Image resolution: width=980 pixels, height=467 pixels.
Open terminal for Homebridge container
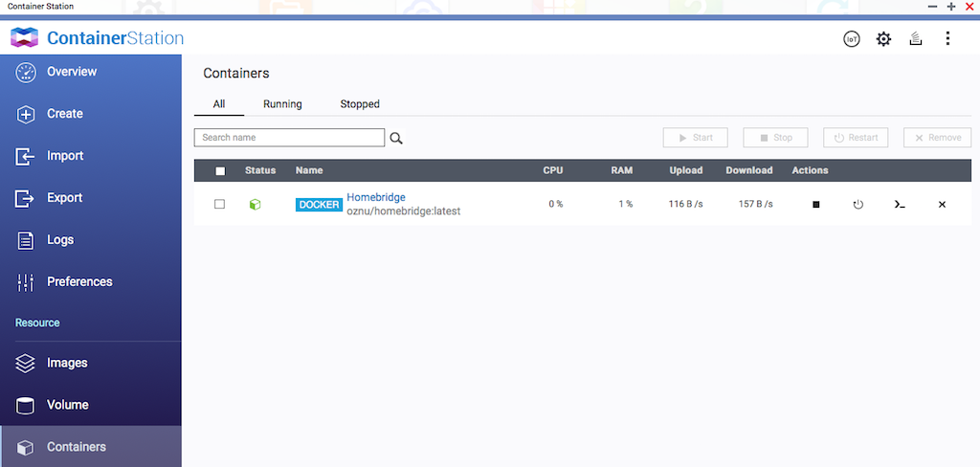[x=900, y=205]
